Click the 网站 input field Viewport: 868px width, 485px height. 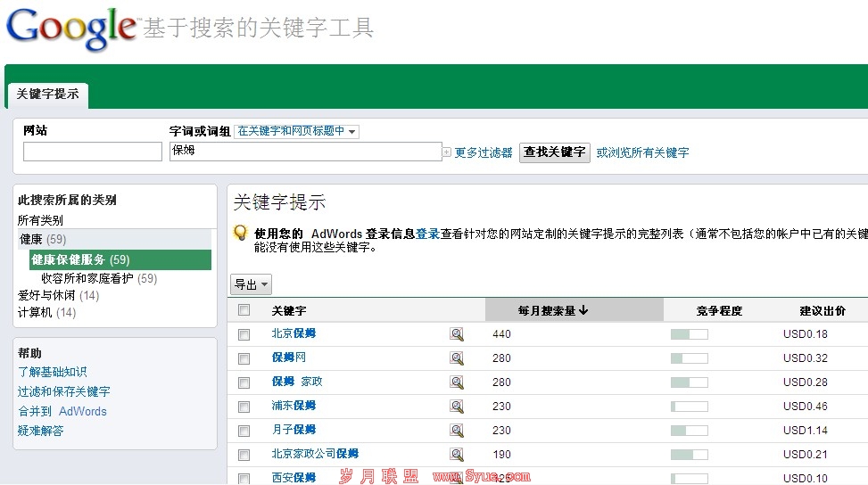coord(93,152)
